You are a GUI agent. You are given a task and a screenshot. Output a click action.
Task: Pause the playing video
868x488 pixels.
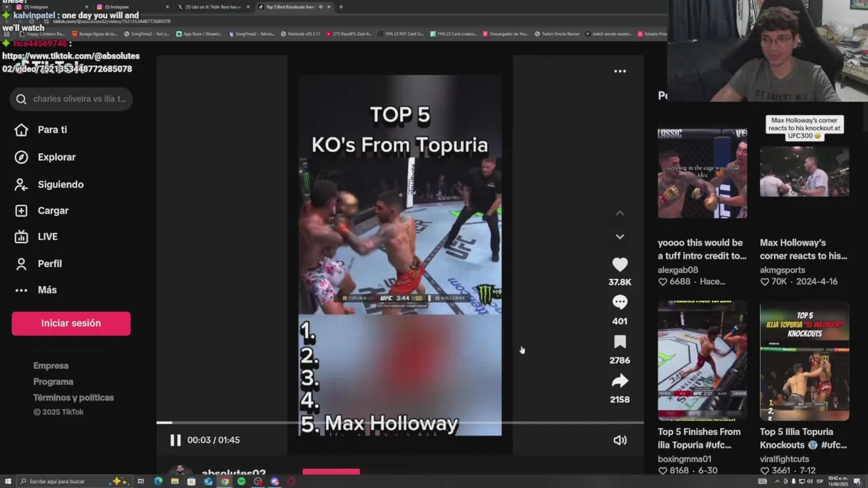click(x=175, y=440)
